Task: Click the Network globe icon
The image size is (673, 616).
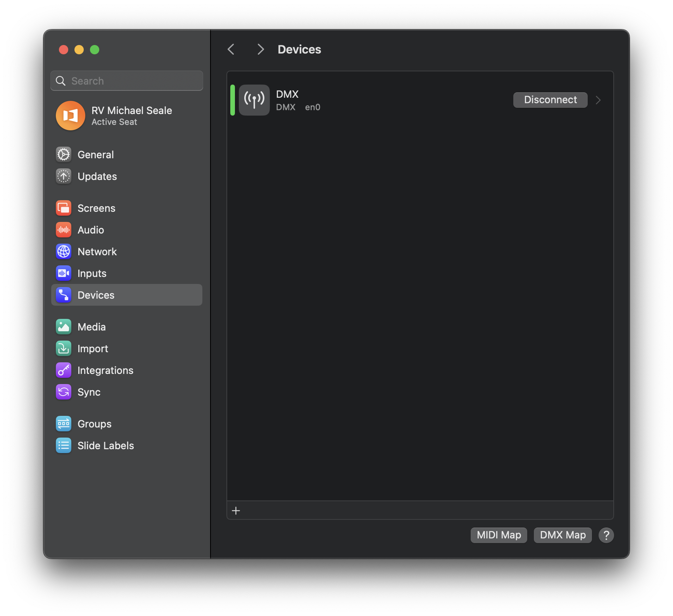Action: click(x=64, y=252)
